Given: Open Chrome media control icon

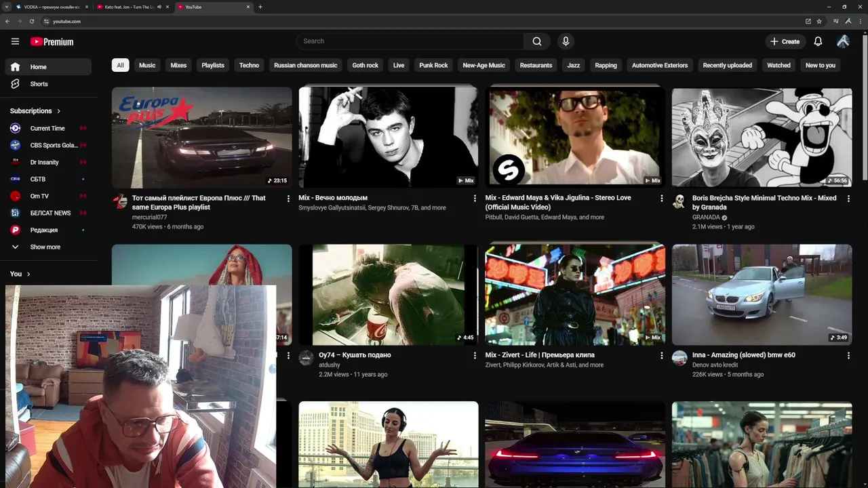Looking at the screenshot, I should 837,21.
